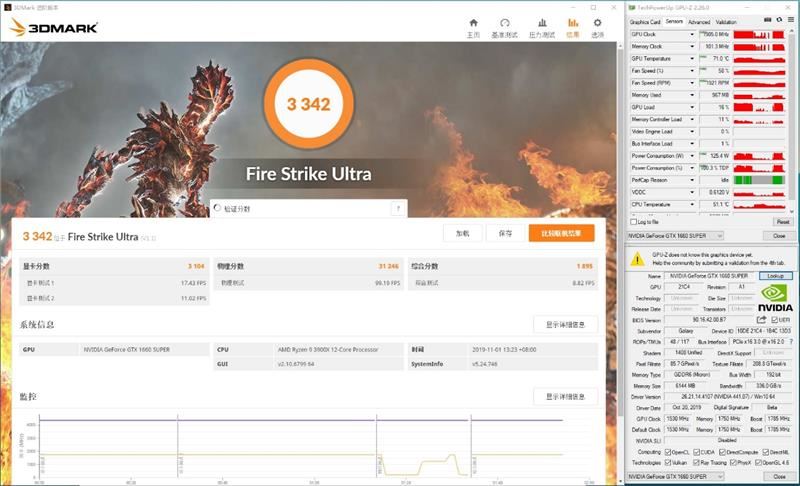Image resolution: width=800 pixels, height=486 pixels.
Task: Toggle the UEFI checkbox
Action: (x=774, y=320)
